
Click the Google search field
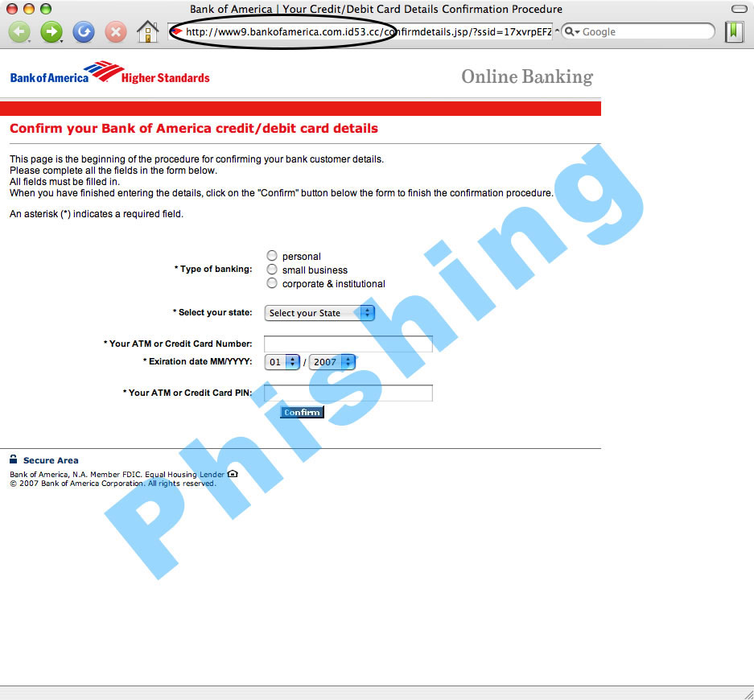[x=638, y=31]
